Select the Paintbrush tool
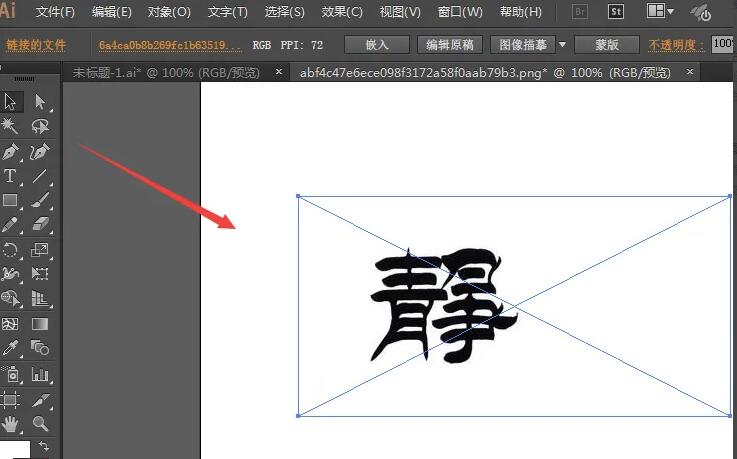This screenshot has height=459, width=737. [x=40, y=201]
